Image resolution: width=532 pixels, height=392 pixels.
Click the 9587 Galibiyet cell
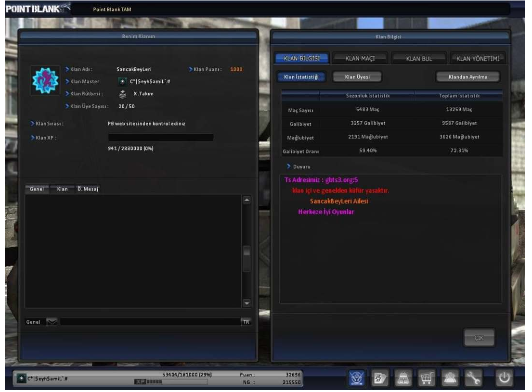(459, 123)
